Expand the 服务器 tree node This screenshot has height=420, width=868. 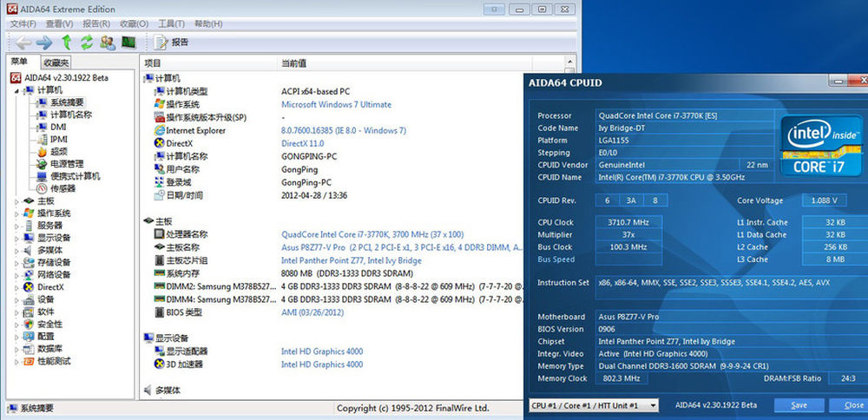16,226
